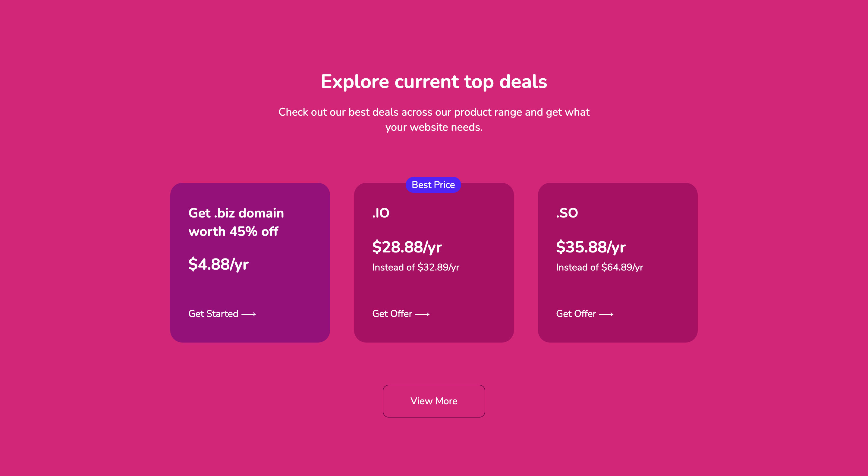The width and height of the screenshot is (868, 476).
Task: Click the Best Price badge
Action: [x=433, y=185]
